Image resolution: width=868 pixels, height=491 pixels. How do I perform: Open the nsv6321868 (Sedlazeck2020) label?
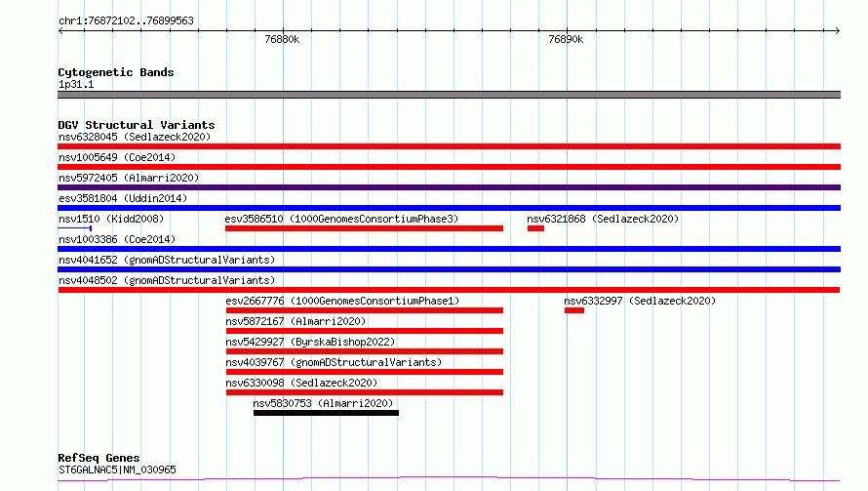click(x=603, y=219)
